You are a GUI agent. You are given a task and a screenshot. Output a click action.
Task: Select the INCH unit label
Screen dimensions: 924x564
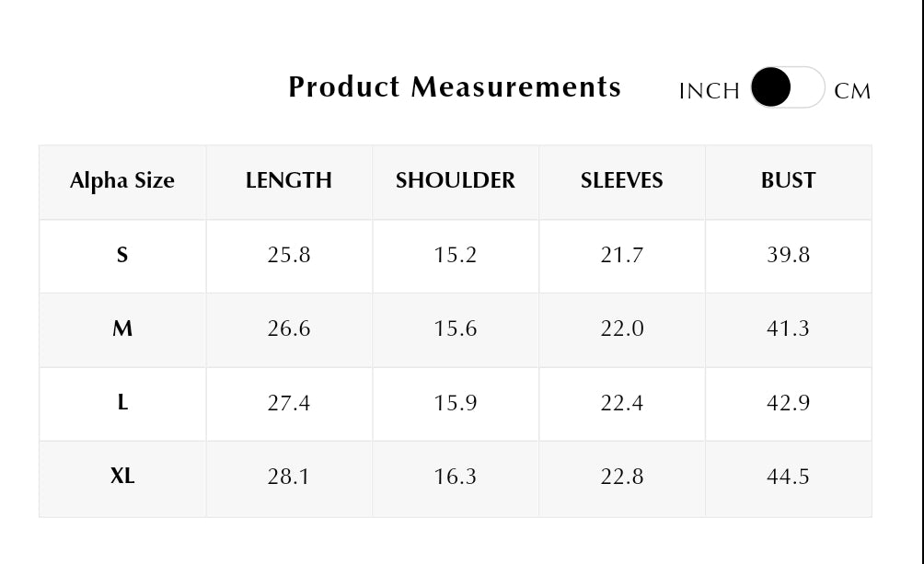(x=709, y=91)
